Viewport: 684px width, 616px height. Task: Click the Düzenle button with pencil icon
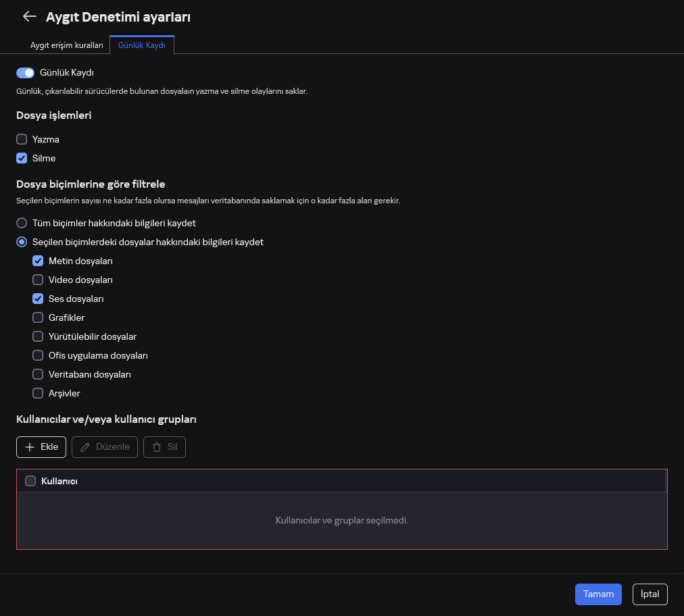tap(105, 447)
